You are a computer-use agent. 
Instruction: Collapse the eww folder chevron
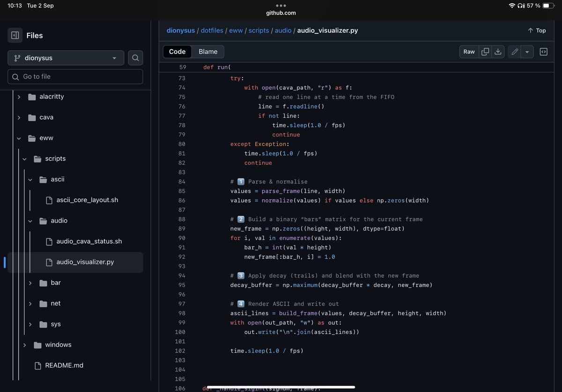click(x=19, y=138)
